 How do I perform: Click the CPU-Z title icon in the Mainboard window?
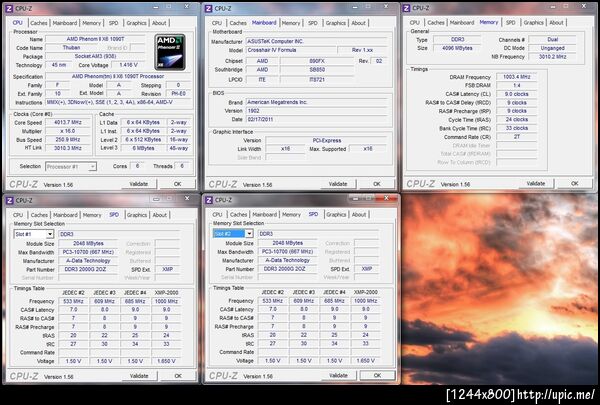[x=209, y=8]
